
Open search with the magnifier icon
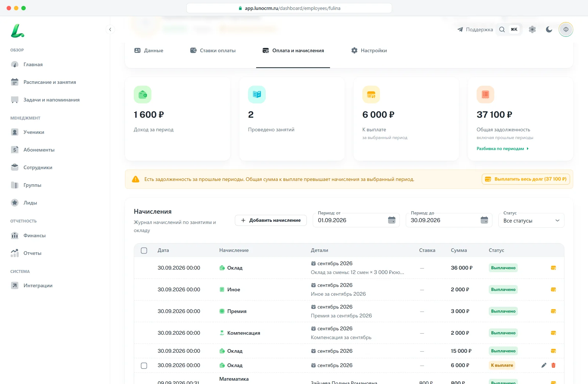(502, 29)
